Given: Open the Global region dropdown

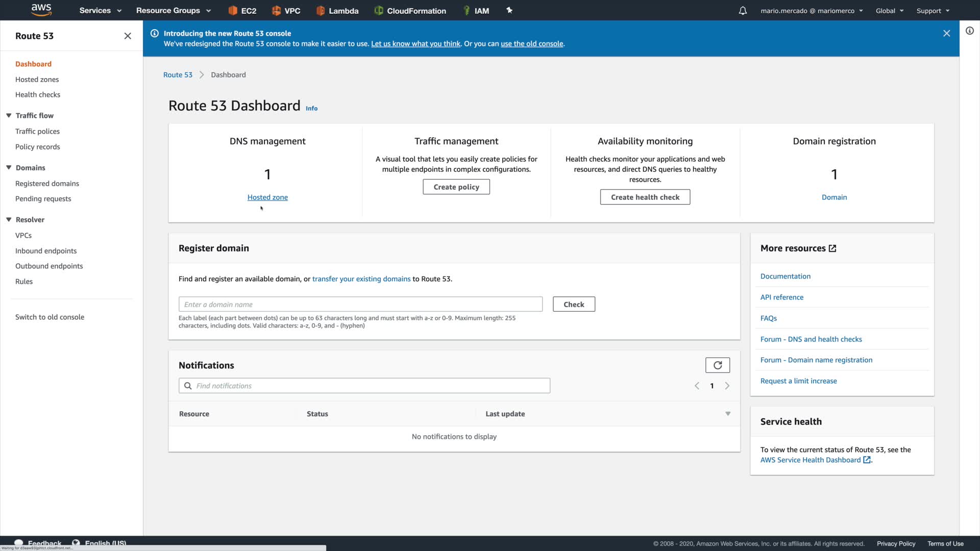Looking at the screenshot, I should [889, 11].
